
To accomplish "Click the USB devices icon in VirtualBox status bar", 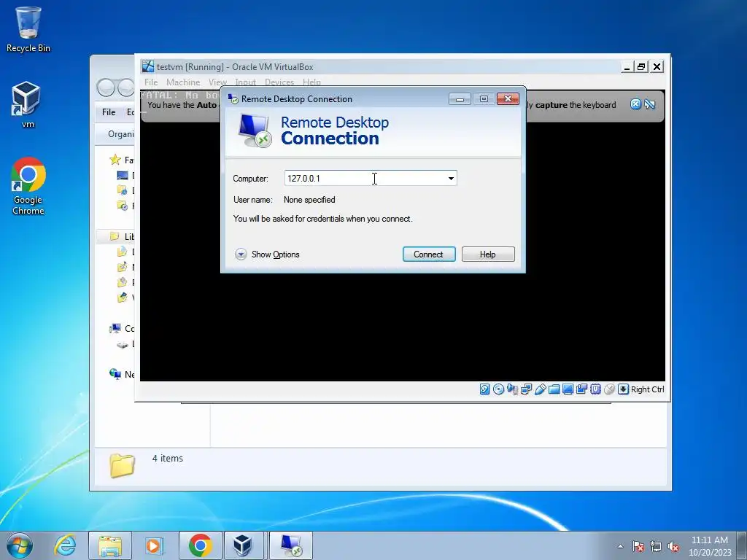I will point(540,389).
